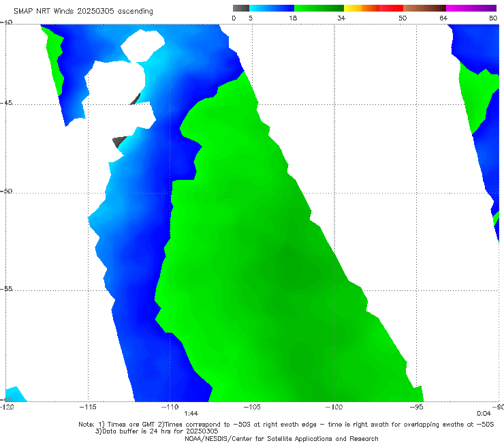Image resolution: width=504 pixels, height=443 pixels.
Task: Click the swath time '0:04'
Action: pyautogui.click(x=484, y=414)
